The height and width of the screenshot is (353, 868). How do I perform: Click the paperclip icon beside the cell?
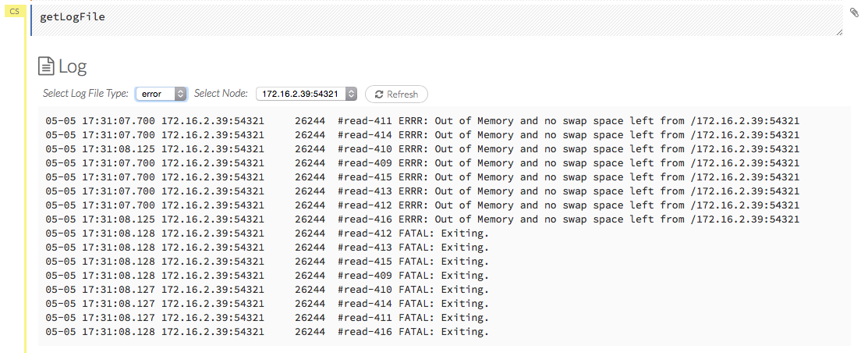click(x=855, y=12)
